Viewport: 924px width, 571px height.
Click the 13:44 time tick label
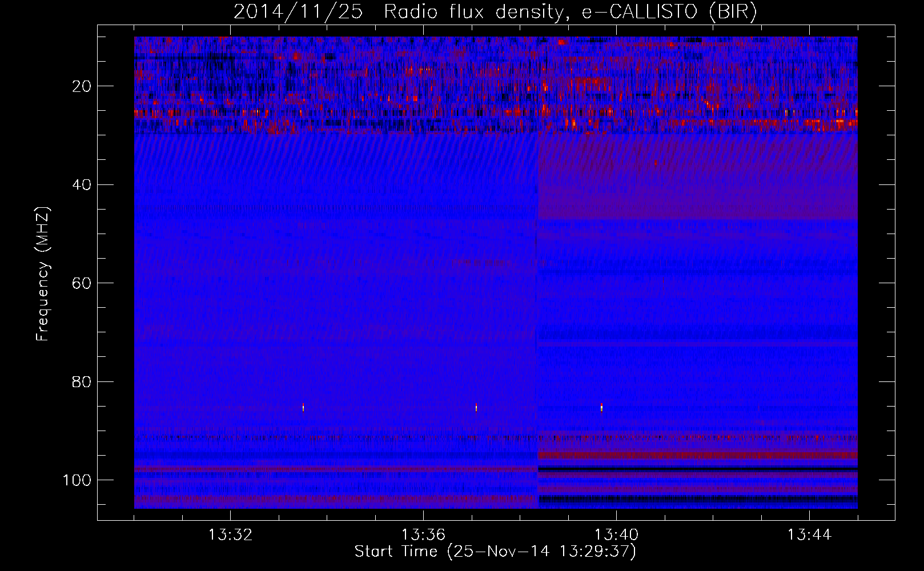tap(809, 535)
